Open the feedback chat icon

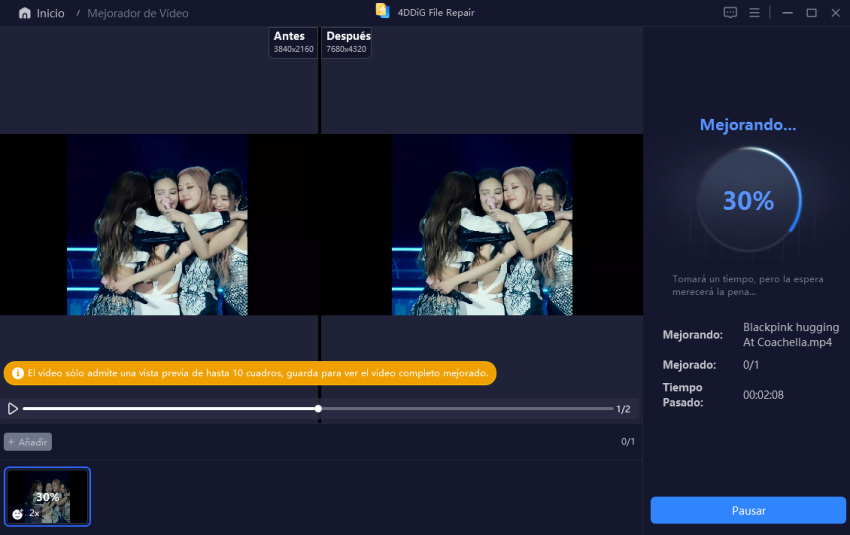(x=730, y=12)
